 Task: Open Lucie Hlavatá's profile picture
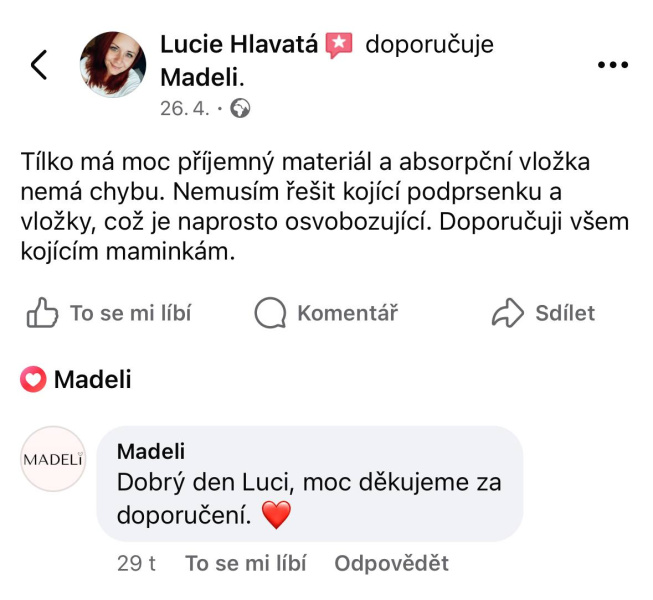click(x=115, y=65)
